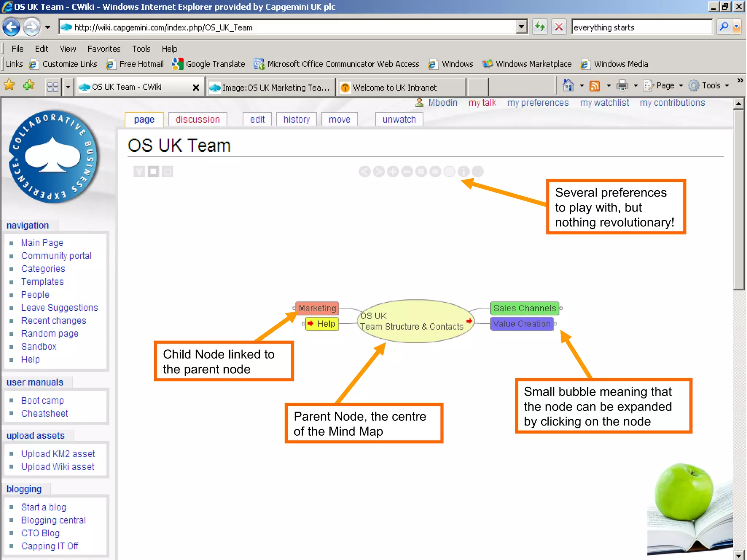Open the Favorites menu
The height and width of the screenshot is (560, 747).
click(104, 49)
